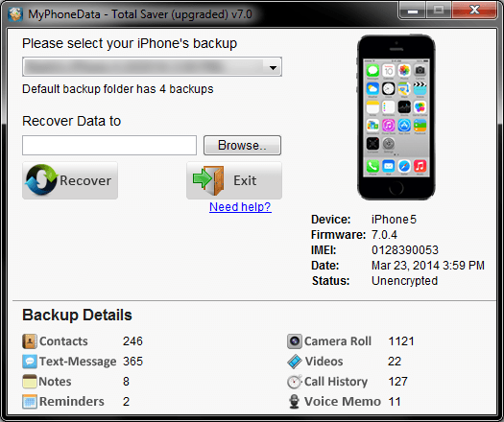
Task: Click the iPhone device preview image
Action: point(396,117)
